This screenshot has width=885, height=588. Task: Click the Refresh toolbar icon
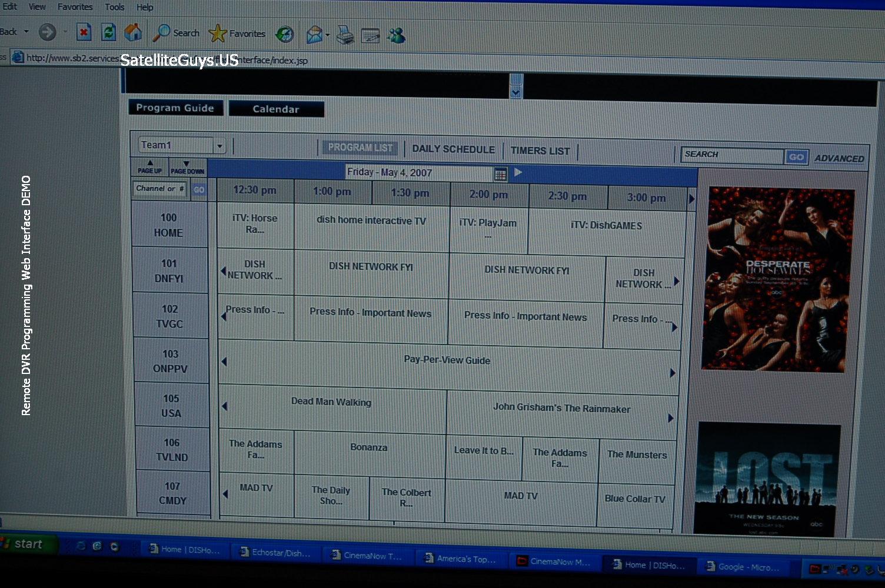pyautogui.click(x=108, y=32)
